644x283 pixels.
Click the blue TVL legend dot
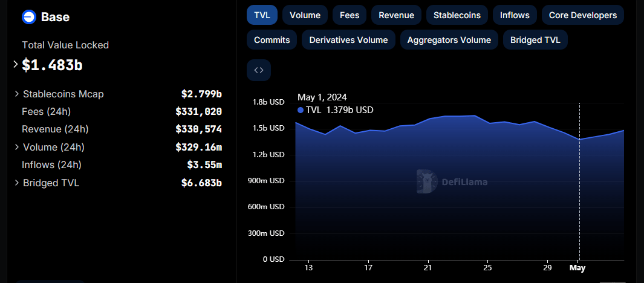click(301, 110)
